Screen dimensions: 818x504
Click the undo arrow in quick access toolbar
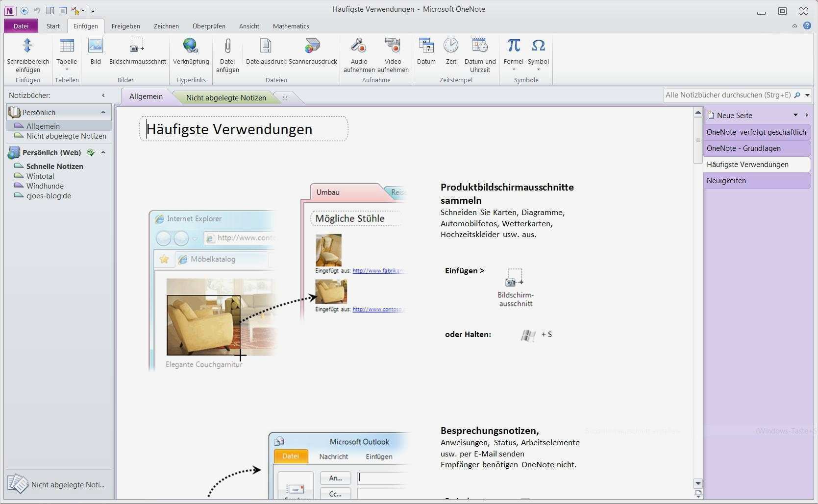pos(37,10)
